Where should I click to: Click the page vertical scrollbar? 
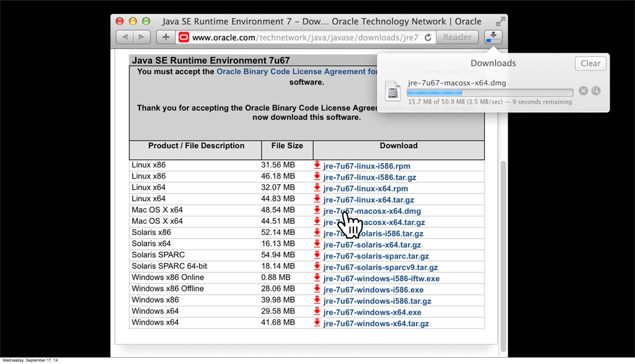point(503,256)
